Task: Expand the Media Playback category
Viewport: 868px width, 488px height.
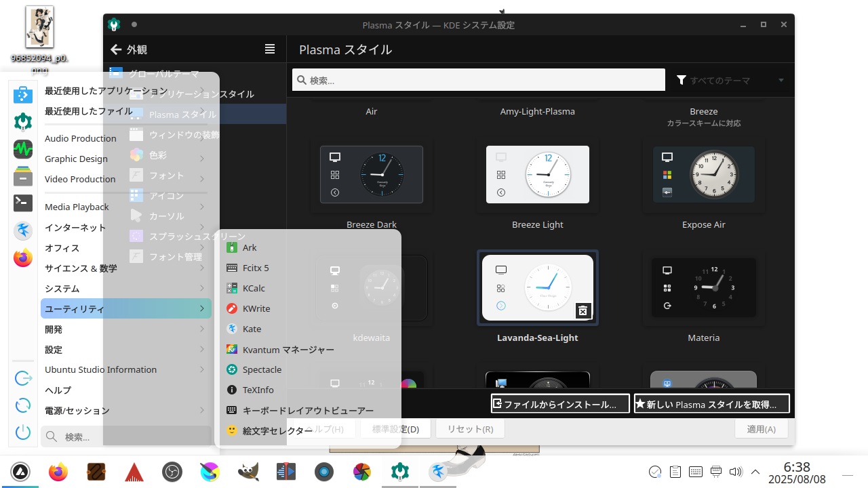Action: click(126, 207)
